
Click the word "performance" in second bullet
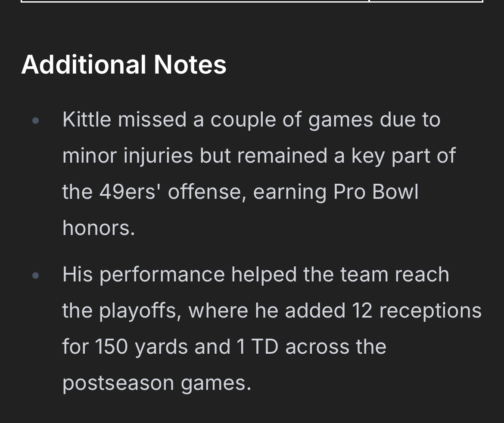[x=162, y=275]
